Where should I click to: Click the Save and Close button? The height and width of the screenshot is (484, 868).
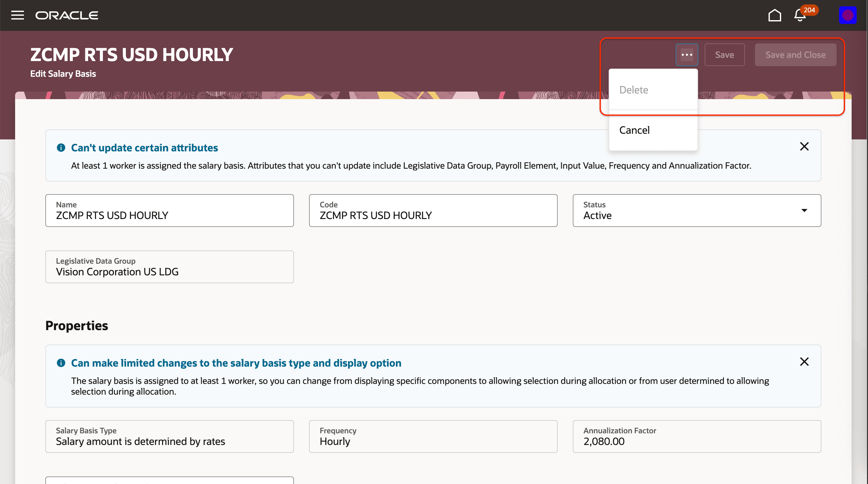coord(795,54)
